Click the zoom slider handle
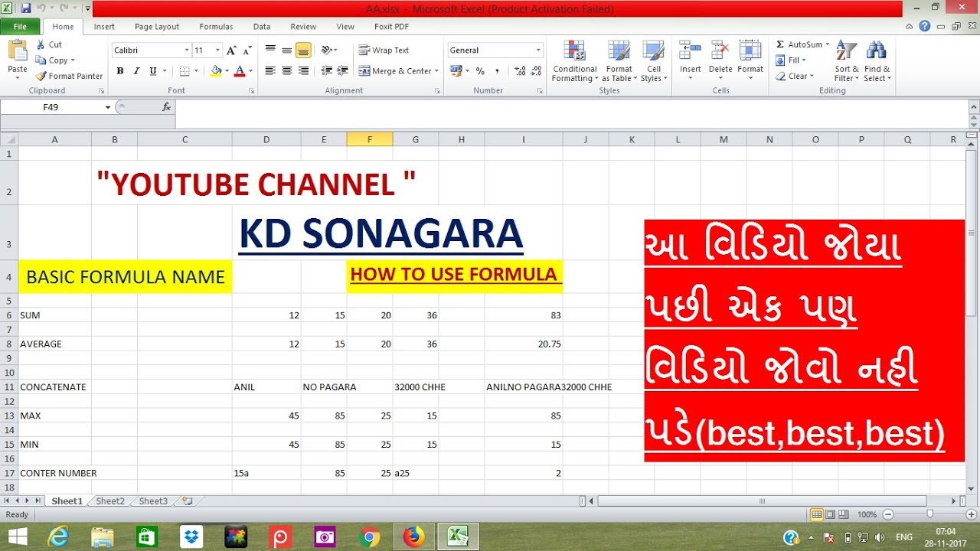 coord(929,514)
